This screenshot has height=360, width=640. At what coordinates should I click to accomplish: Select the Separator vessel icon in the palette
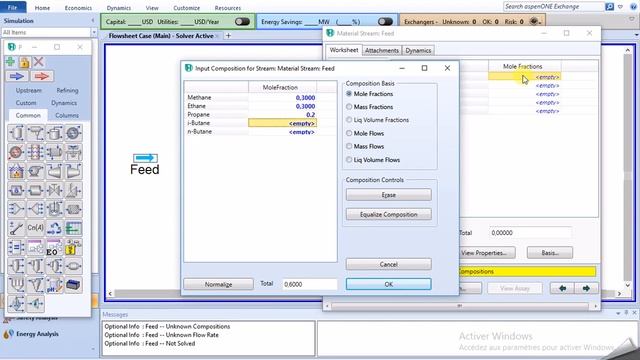pyautogui.click(x=16, y=133)
